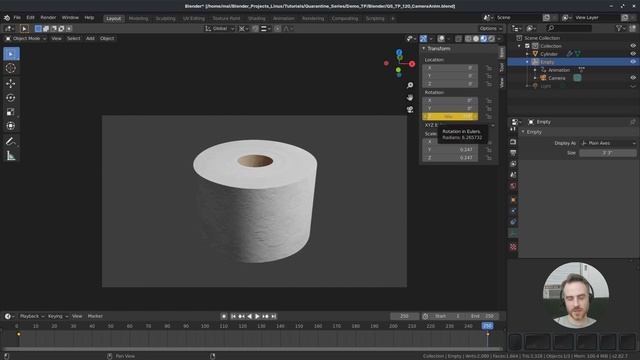
Task: Jump to the timeline start frame
Action: tap(233, 316)
